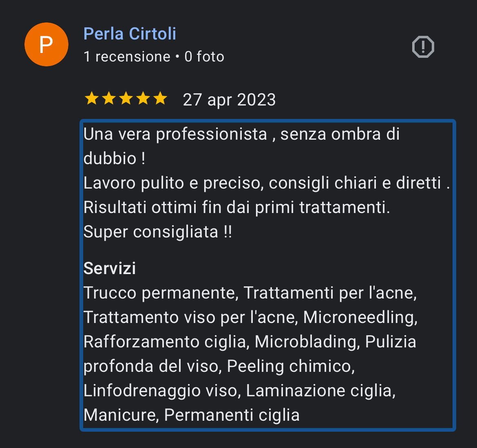
Task: Click the bold "Servizi" heading
Action: [110, 268]
